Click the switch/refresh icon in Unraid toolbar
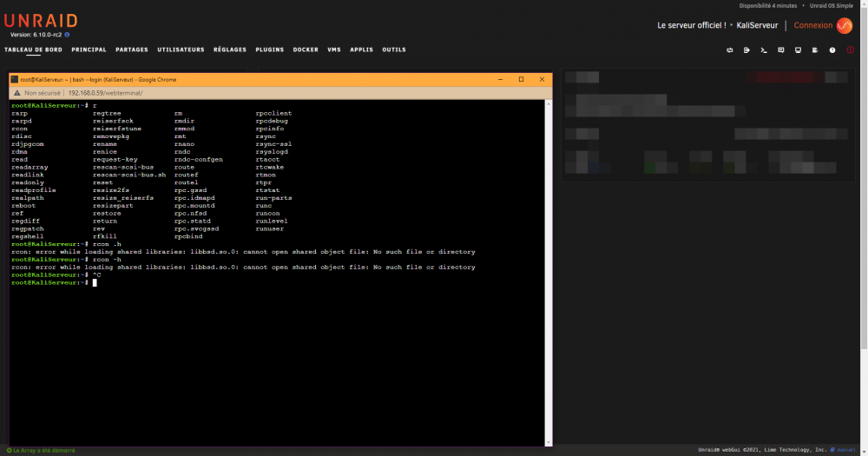868x456 pixels. click(730, 50)
